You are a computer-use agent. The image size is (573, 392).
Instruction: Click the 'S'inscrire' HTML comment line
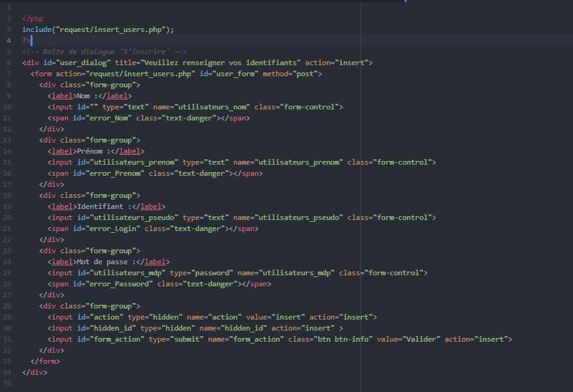pyautogui.click(x=105, y=52)
